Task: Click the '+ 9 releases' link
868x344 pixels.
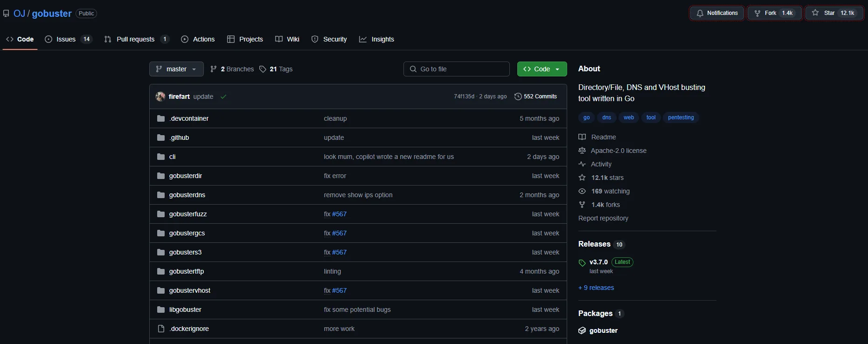Action: [x=596, y=288]
